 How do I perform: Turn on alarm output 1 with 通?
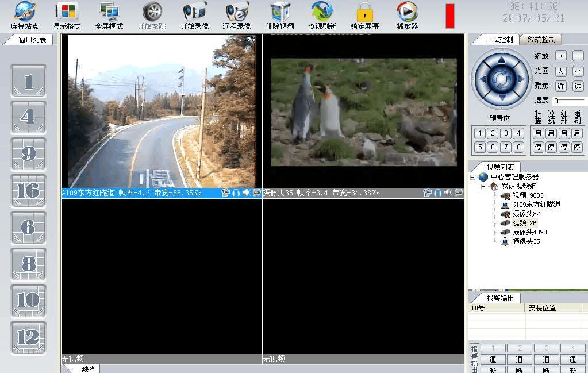pos(493,359)
